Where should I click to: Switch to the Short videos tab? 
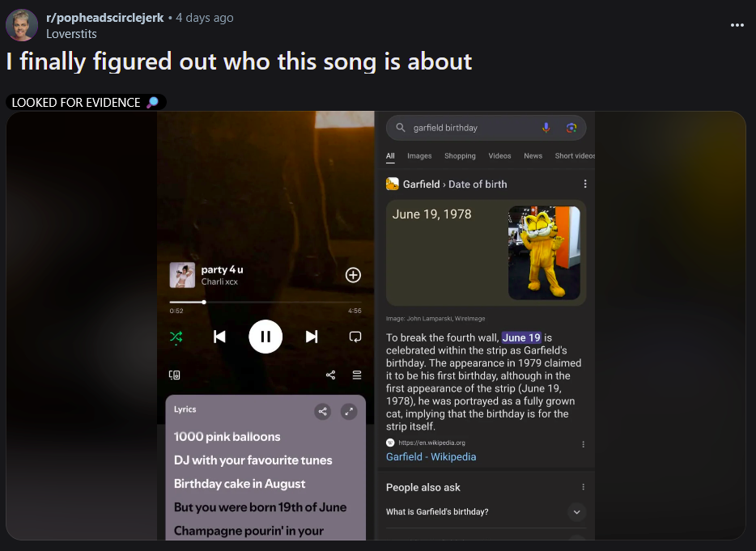pos(575,155)
